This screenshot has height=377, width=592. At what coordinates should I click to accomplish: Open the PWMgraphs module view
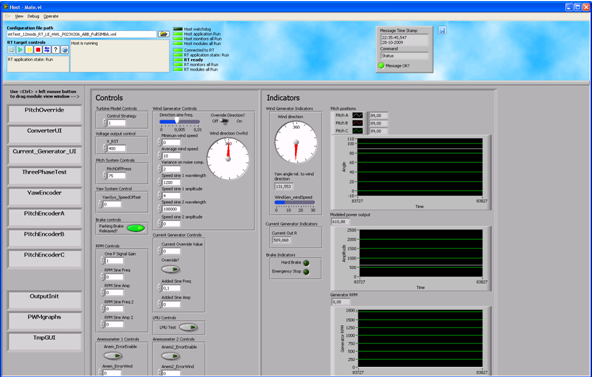[x=44, y=321]
